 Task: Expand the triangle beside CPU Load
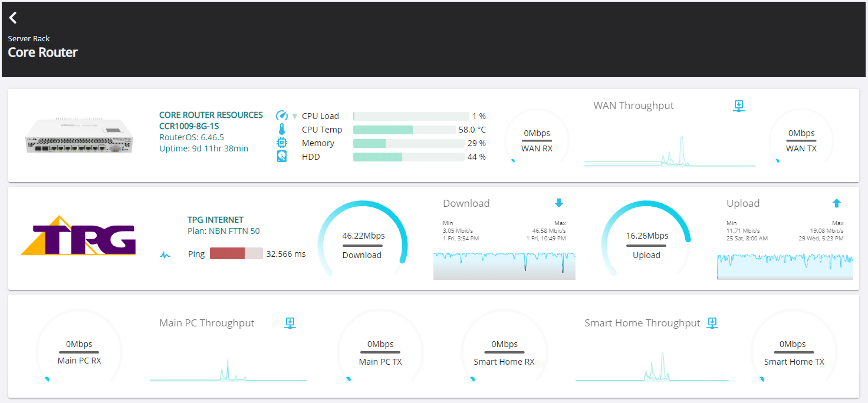tap(295, 116)
